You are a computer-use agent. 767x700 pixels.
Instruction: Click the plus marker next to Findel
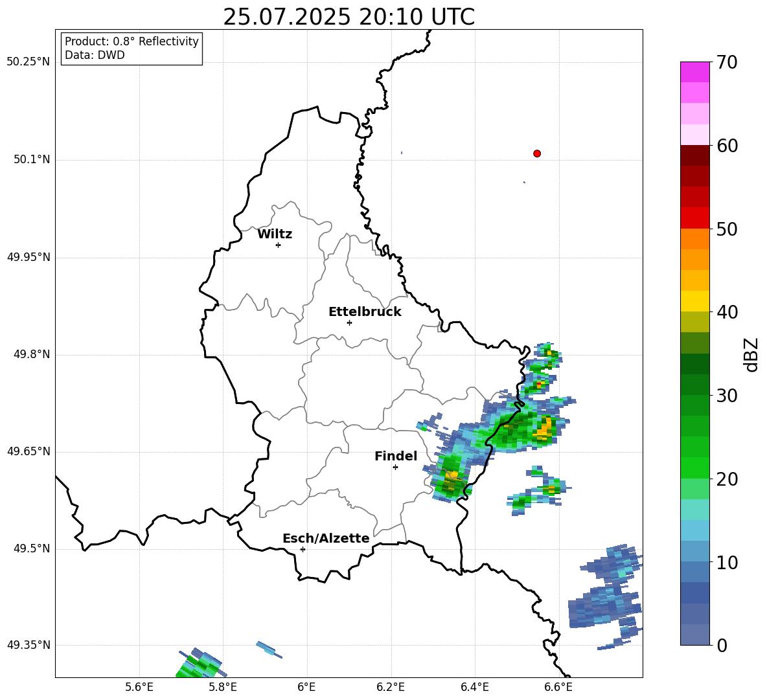tap(395, 467)
